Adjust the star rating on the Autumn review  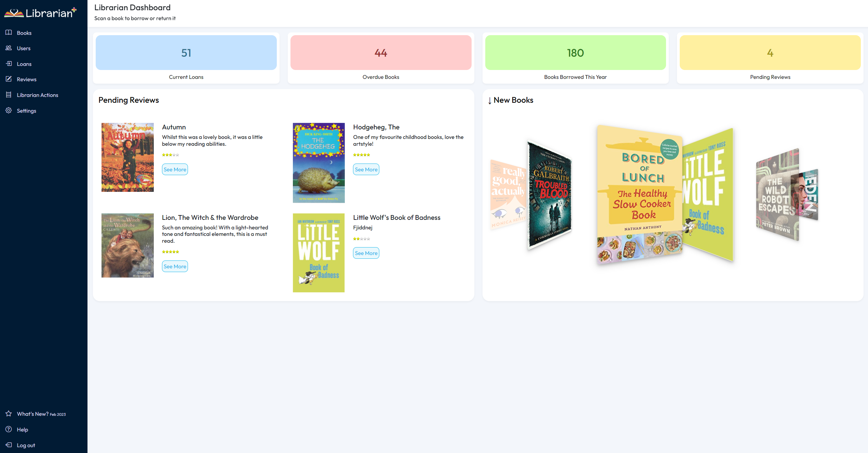(170, 154)
